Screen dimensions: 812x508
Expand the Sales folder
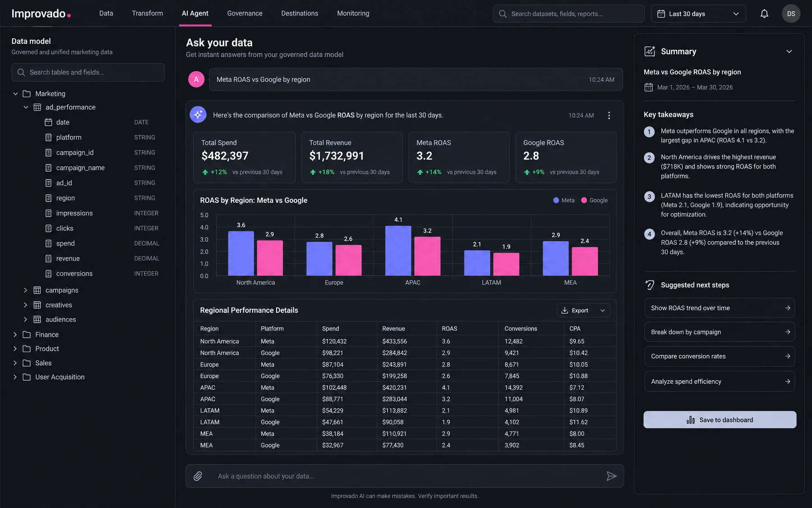(15, 363)
